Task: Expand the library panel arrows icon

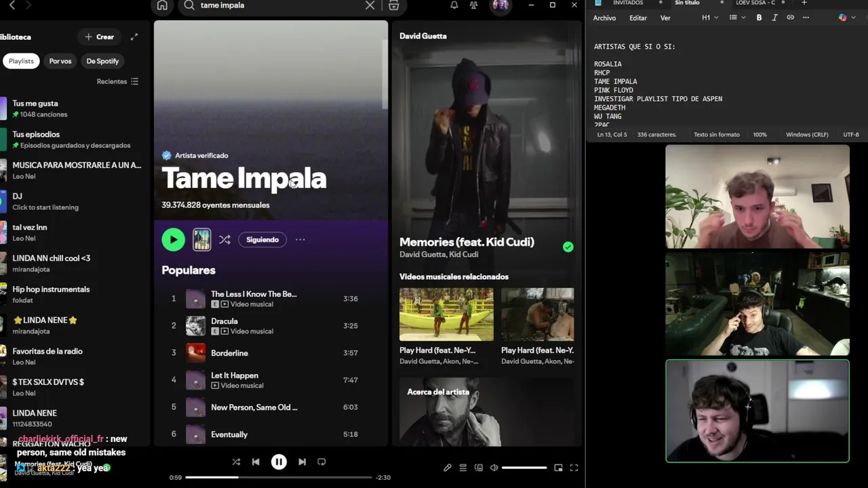Action: tap(134, 37)
